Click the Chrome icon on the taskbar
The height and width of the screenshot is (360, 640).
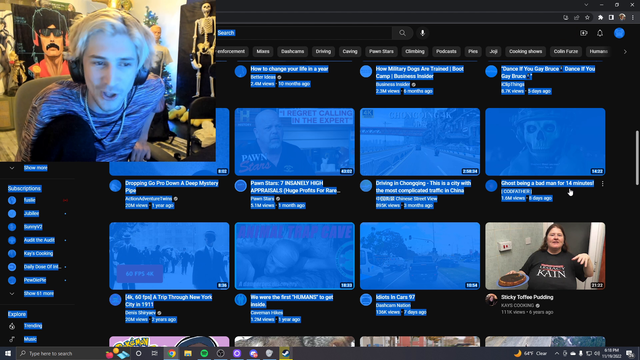point(172,353)
